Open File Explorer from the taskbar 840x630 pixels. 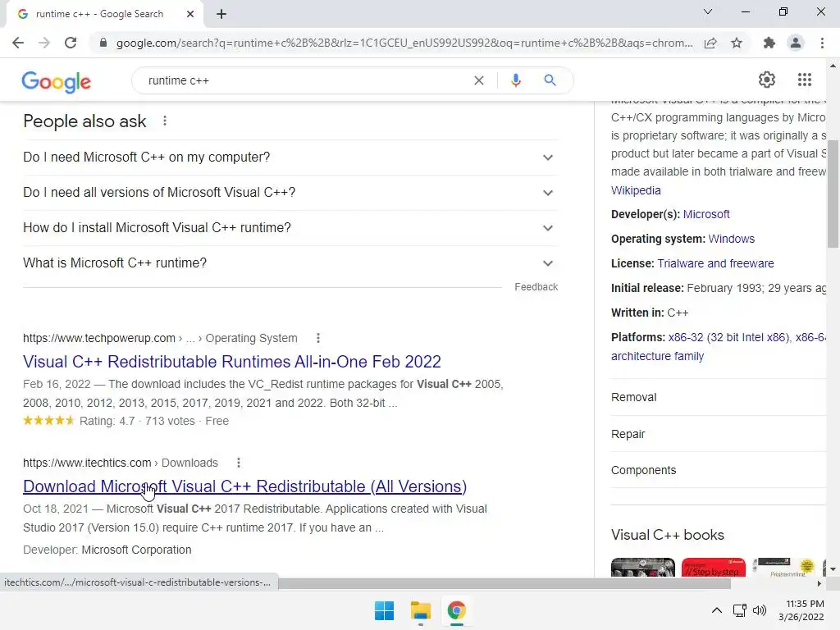point(421,610)
